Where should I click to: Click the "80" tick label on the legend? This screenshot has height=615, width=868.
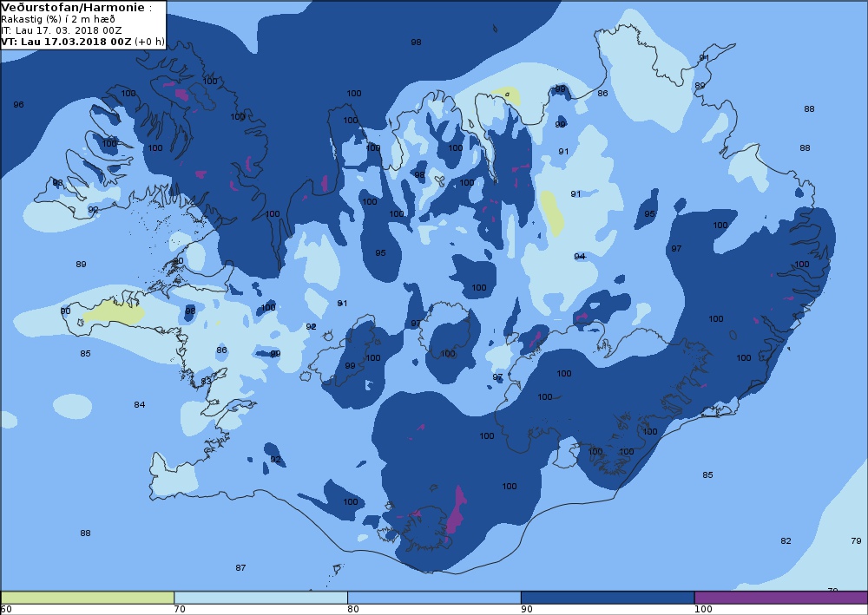[x=353, y=610]
